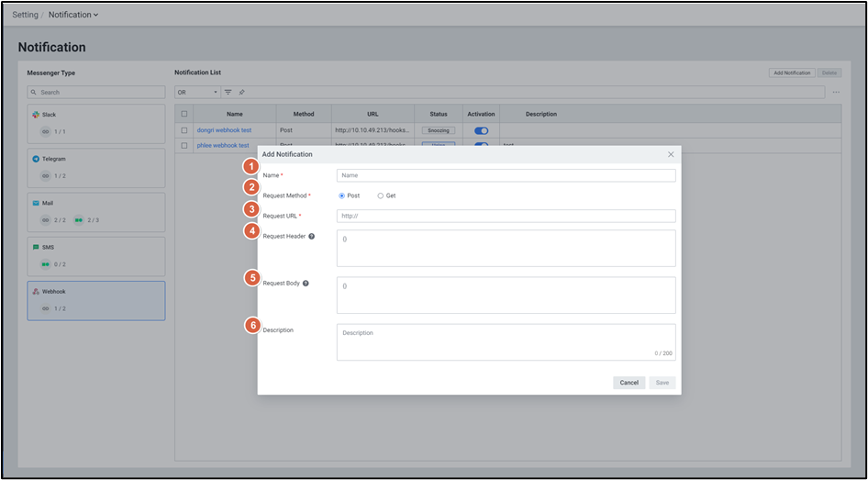The width and height of the screenshot is (868, 480).
Task: Select the Slack messenger type
Action: [x=96, y=123]
